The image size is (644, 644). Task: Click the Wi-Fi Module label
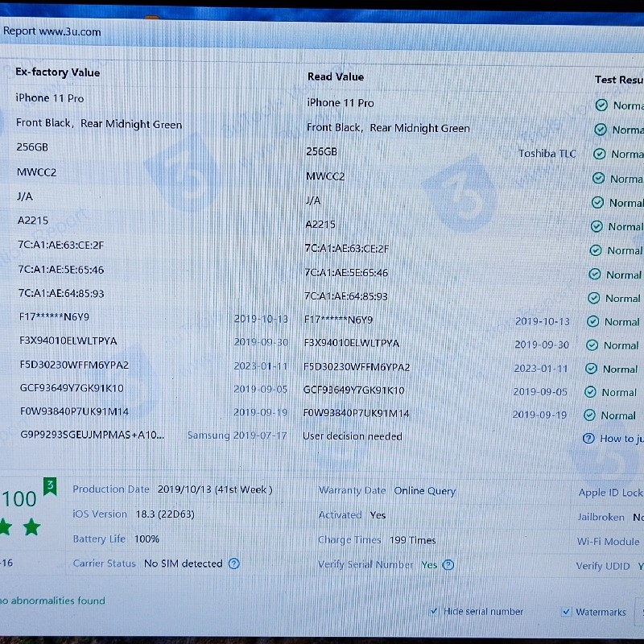(608, 542)
